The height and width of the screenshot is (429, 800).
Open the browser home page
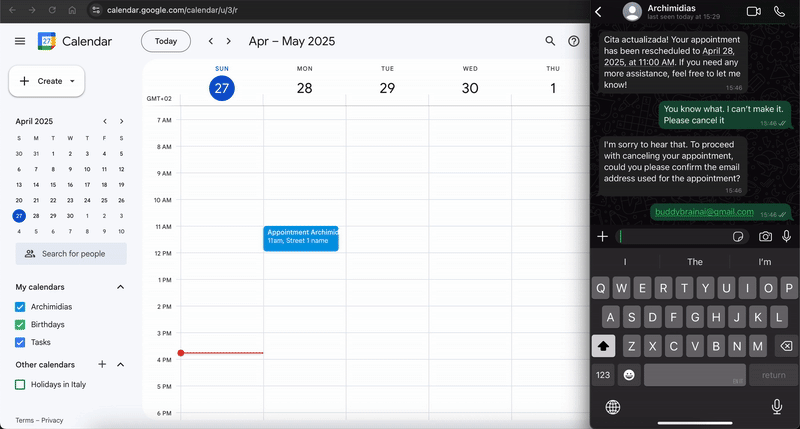72,10
